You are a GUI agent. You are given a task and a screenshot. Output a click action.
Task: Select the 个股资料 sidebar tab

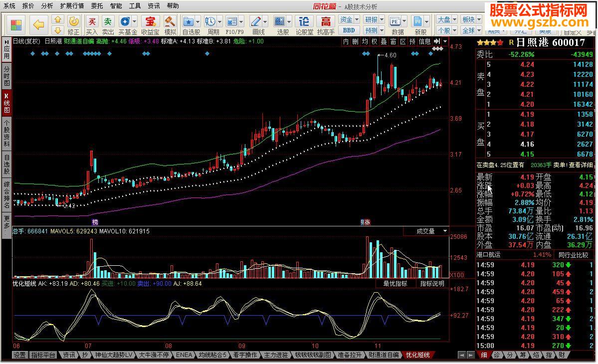click(6, 133)
